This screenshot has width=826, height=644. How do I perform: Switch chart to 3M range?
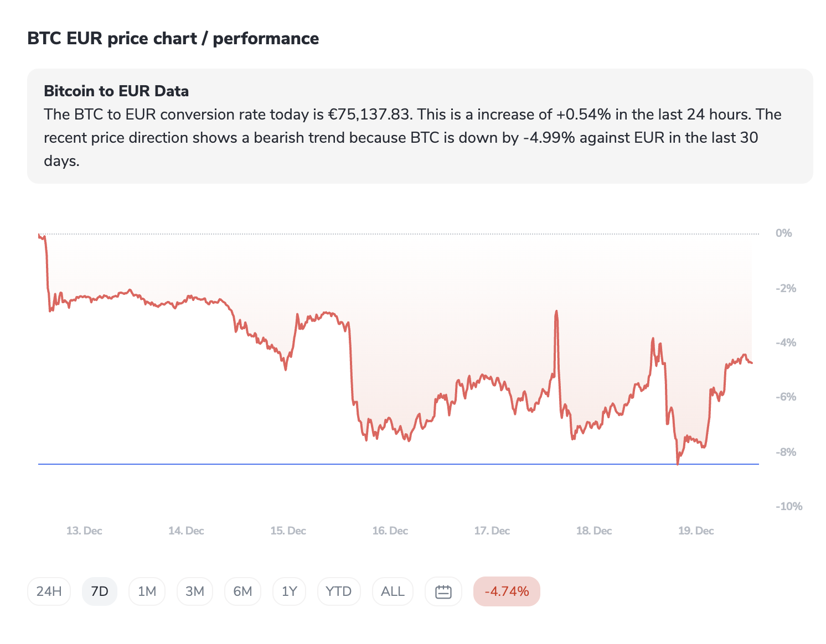point(195,591)
